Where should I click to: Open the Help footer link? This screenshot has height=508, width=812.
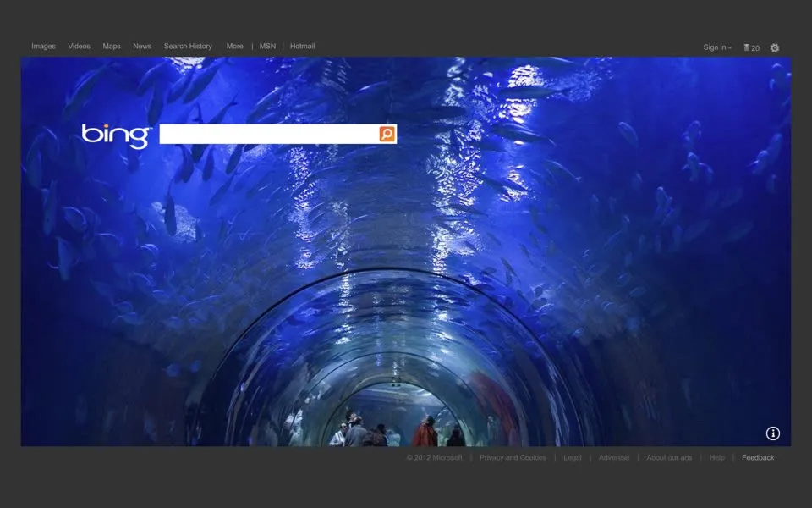(x=716, y=458)
